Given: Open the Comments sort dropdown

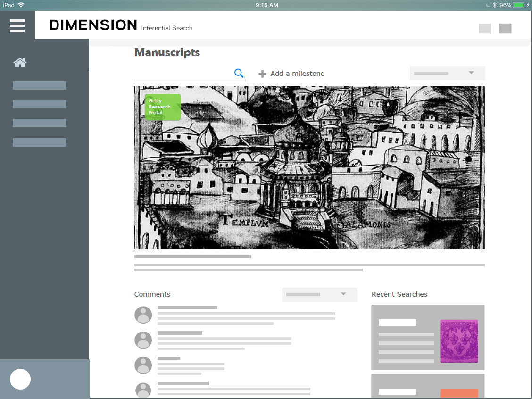Looking at the screenshot, I should [319, 294].
